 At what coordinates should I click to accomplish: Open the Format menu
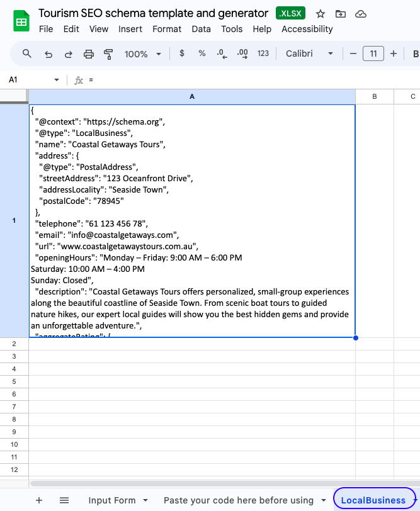(x=167, y=29)
